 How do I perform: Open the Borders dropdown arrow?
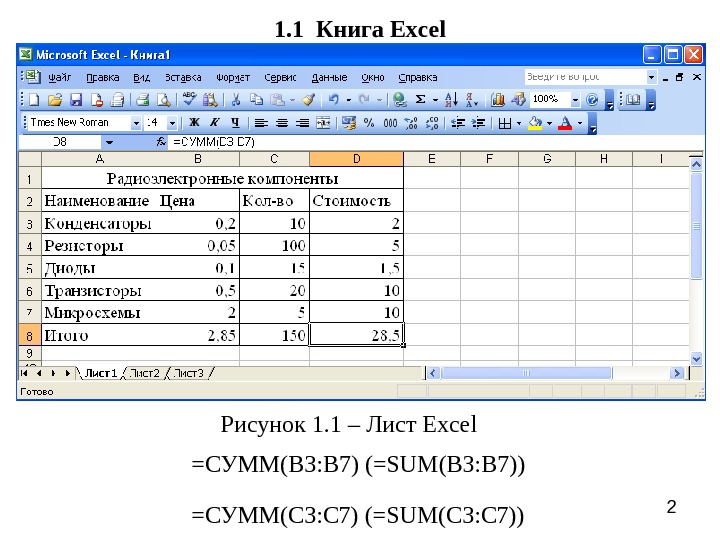[519, 123]
